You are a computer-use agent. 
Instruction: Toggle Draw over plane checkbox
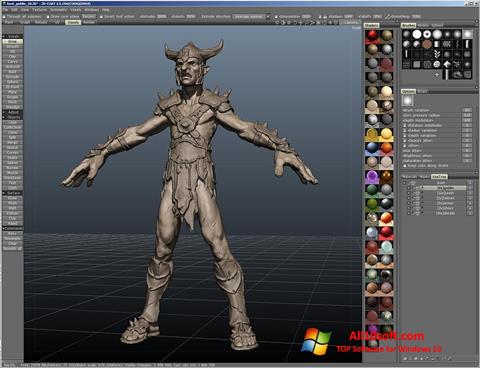48,17
